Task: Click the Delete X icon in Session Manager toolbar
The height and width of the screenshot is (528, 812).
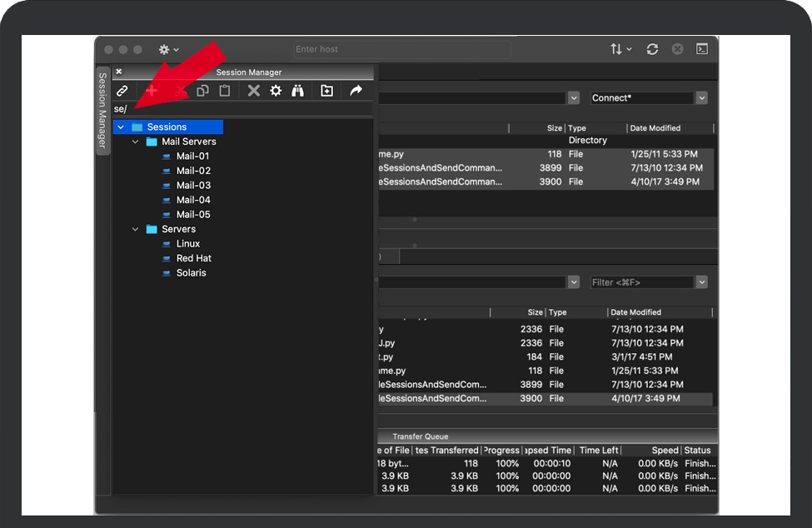Action: point(253,91)
